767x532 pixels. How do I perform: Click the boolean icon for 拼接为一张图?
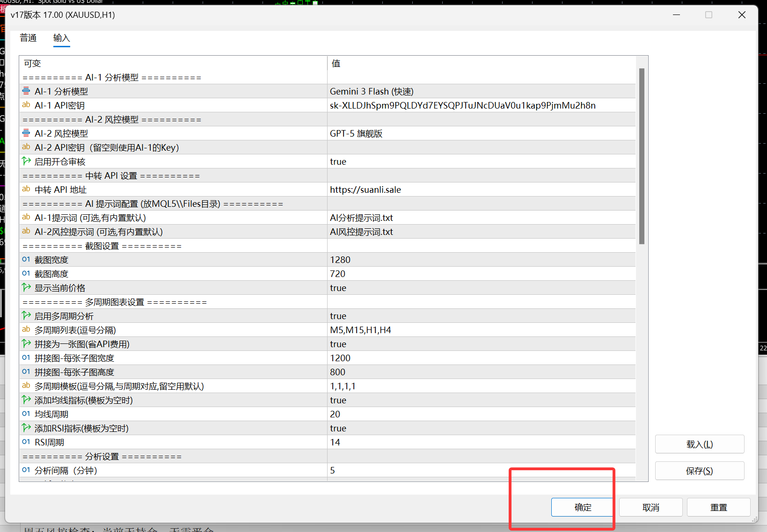26,343
